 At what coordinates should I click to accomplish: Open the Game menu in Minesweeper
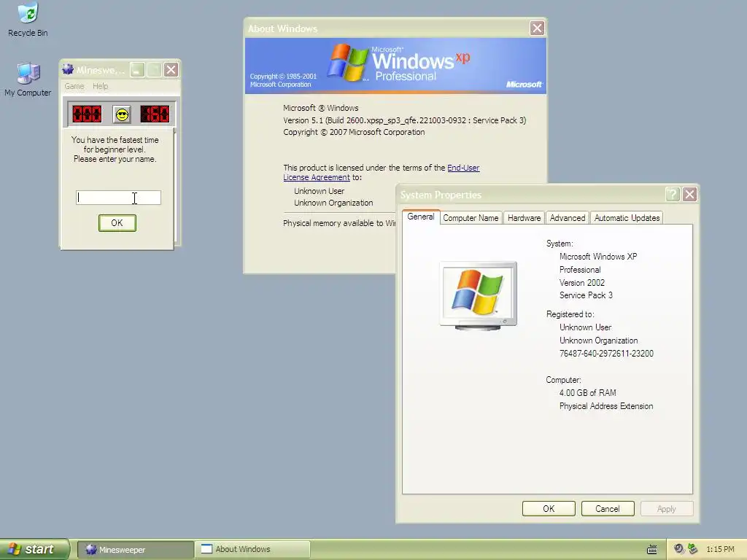(x=74, y=86)
